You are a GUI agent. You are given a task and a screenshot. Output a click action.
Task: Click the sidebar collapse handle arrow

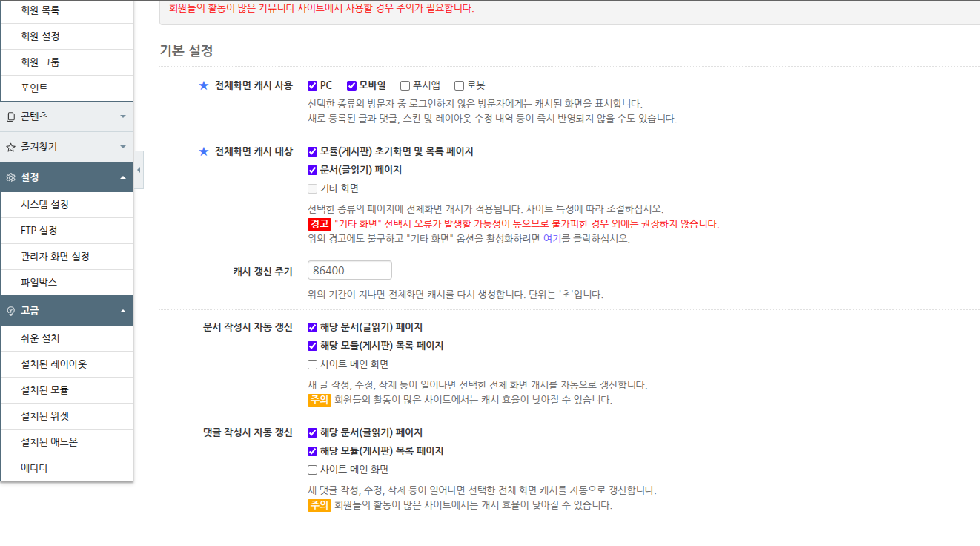(x=138, y=170)
